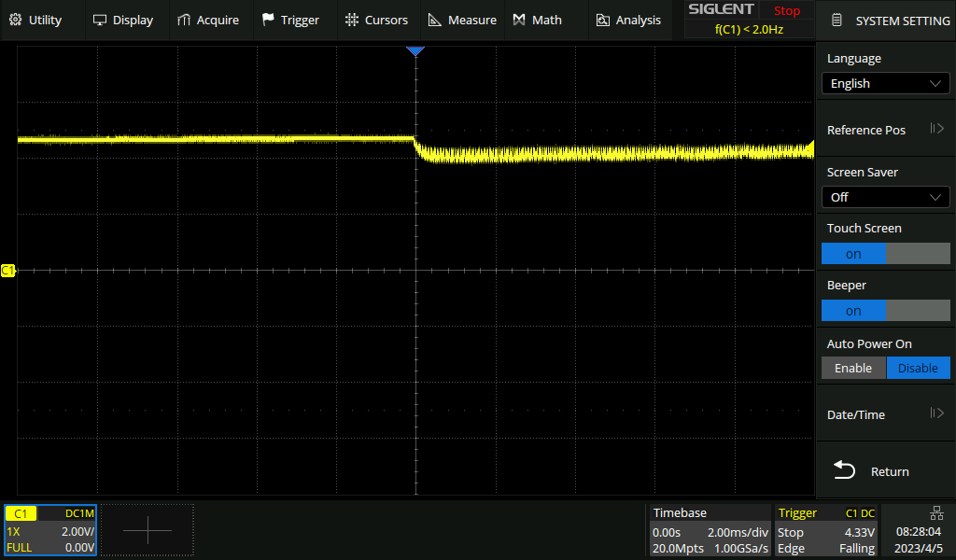
Task: Open the Measure menu
Action: [462, 20]
